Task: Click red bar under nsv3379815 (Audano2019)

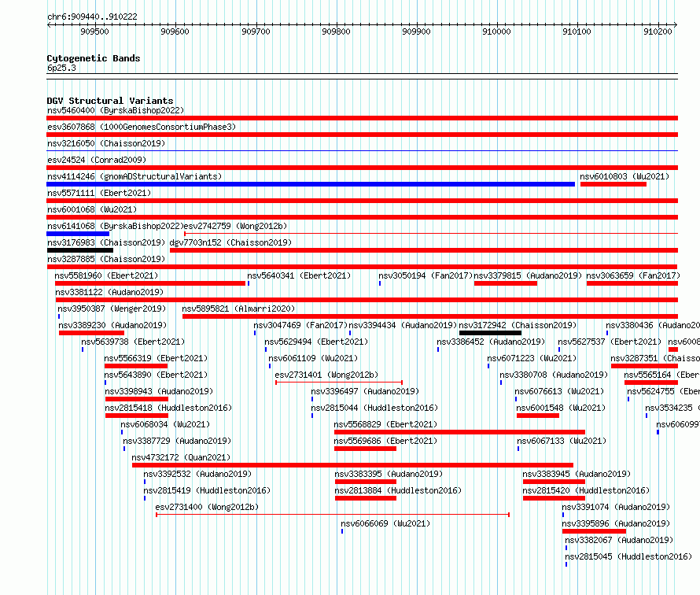Action: tap(506, 283)
